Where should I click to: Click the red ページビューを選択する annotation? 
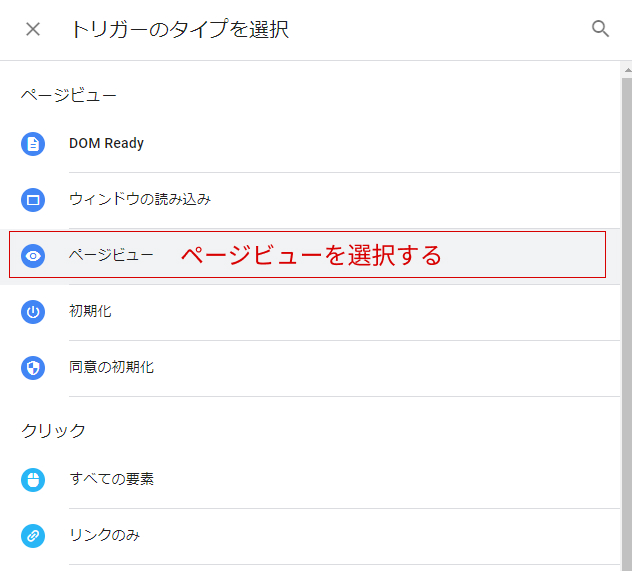coord(311,255)
